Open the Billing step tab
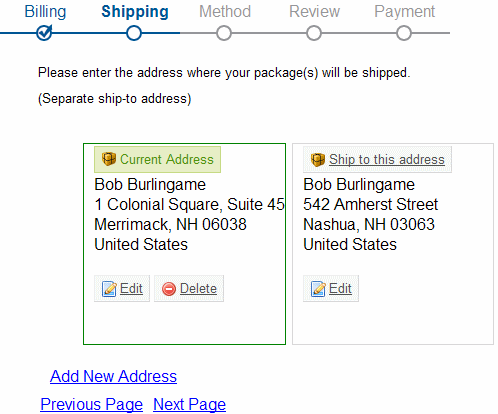The height and width of the screenshot is (414, 498). pos(45,12)
